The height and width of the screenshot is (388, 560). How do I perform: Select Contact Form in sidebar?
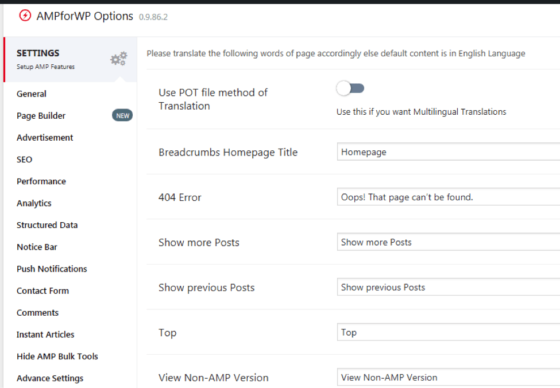pyautogui.click(x=43, y=291)
